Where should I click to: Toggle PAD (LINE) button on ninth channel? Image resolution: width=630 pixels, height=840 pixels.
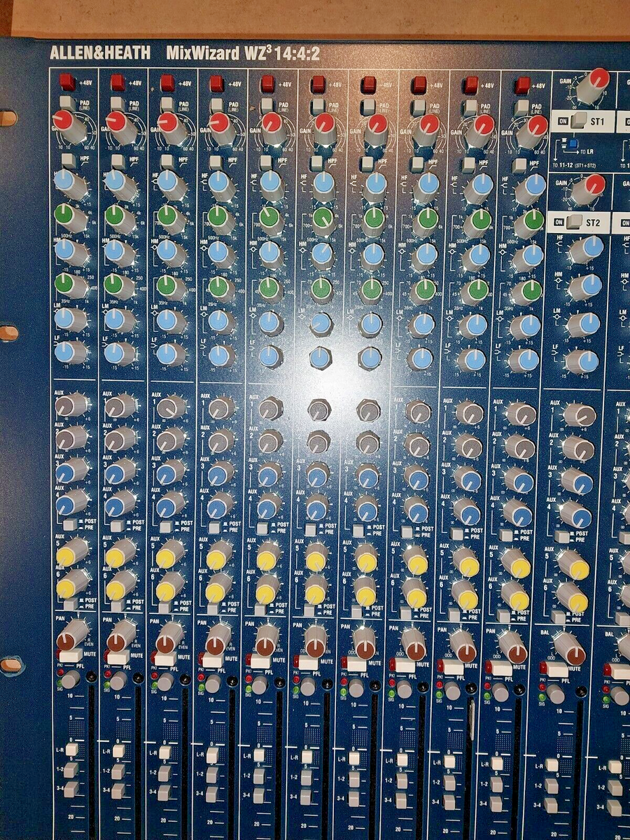470,107
